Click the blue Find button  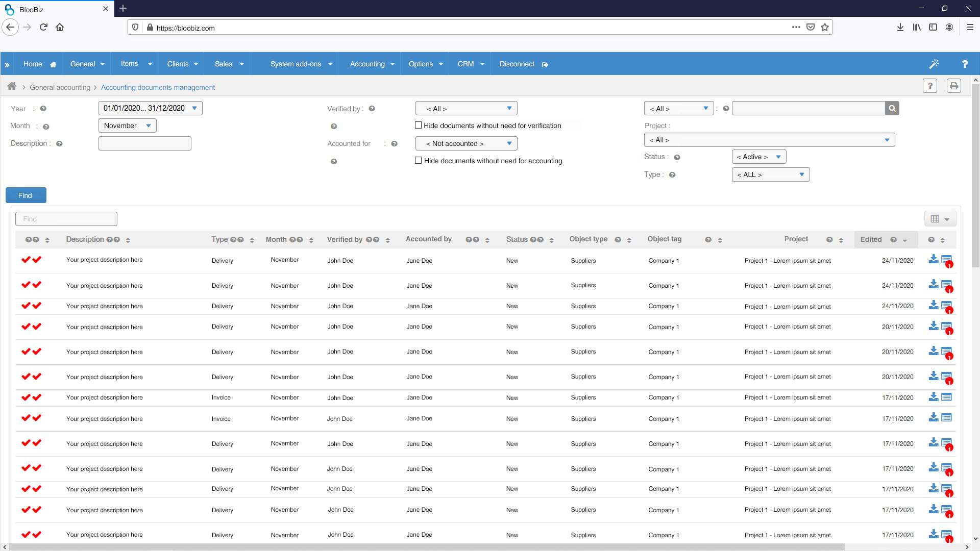[26, 195]
